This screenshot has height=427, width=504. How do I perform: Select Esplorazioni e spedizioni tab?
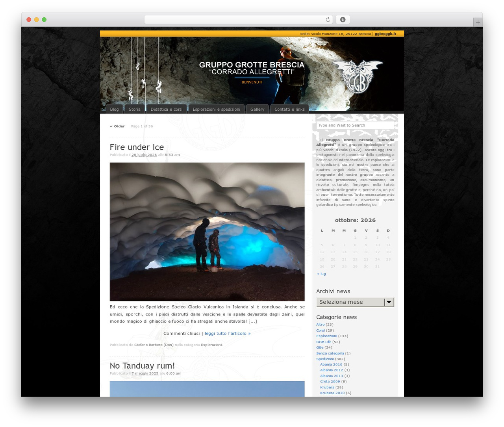click(x=217, y=109)
